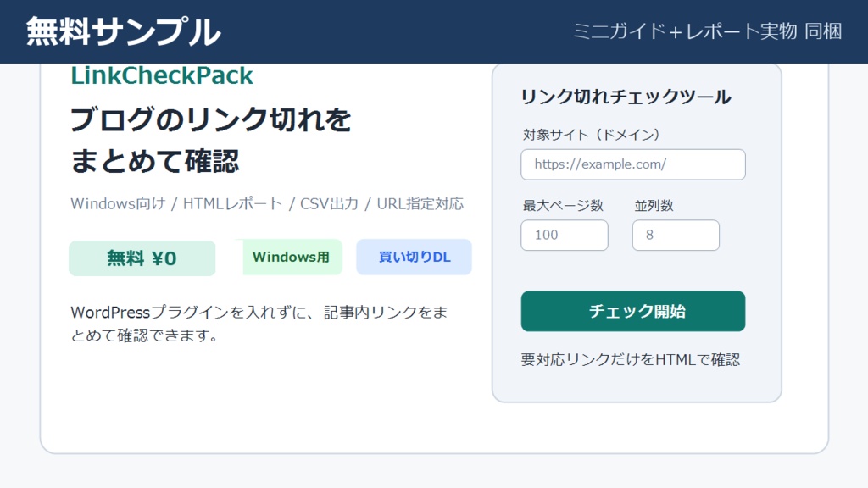Click the ミニガイド+レポート実物 同梱 header text
Viewport: 868px width, 488px height.
pyautogui.click(x=708, y=31)
